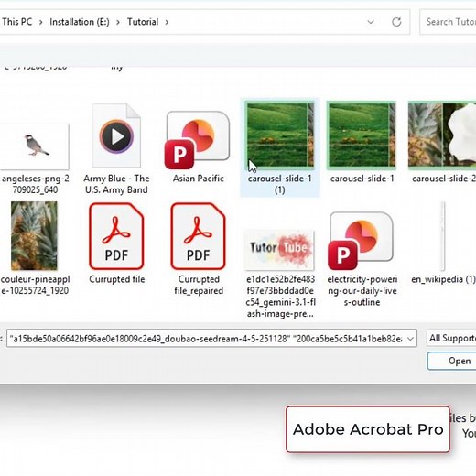Click the Army Blue - The U.S. Army Band label
This screenshot has height=476, width=476.
[116, 184]
